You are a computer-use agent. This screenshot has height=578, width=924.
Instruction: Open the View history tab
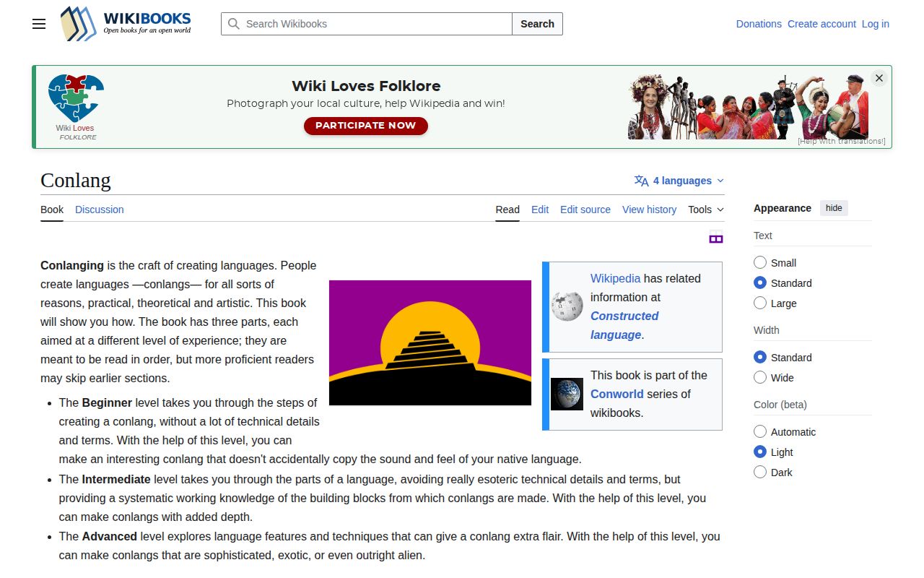pyautogui.click(x=649, y=210)
